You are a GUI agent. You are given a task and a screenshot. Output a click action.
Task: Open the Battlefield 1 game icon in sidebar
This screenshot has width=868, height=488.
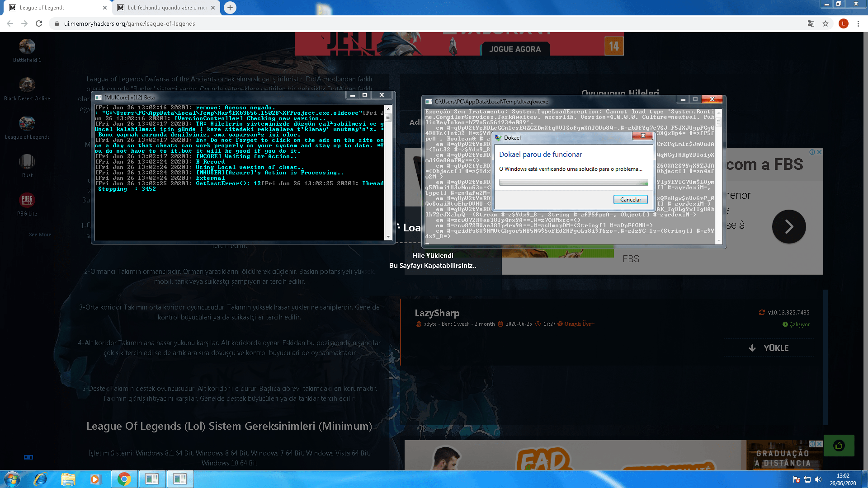[x=27, y=46]
